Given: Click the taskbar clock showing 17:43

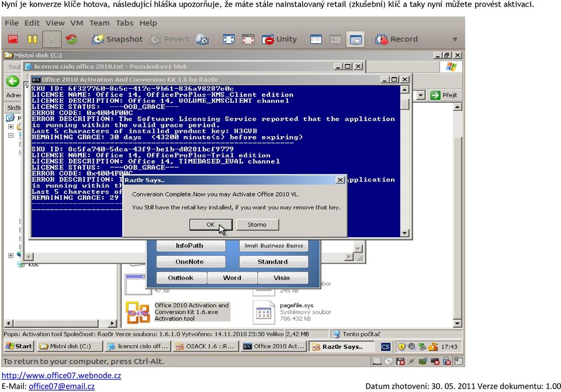Looking at the screenshot, I should click(449, 346).
